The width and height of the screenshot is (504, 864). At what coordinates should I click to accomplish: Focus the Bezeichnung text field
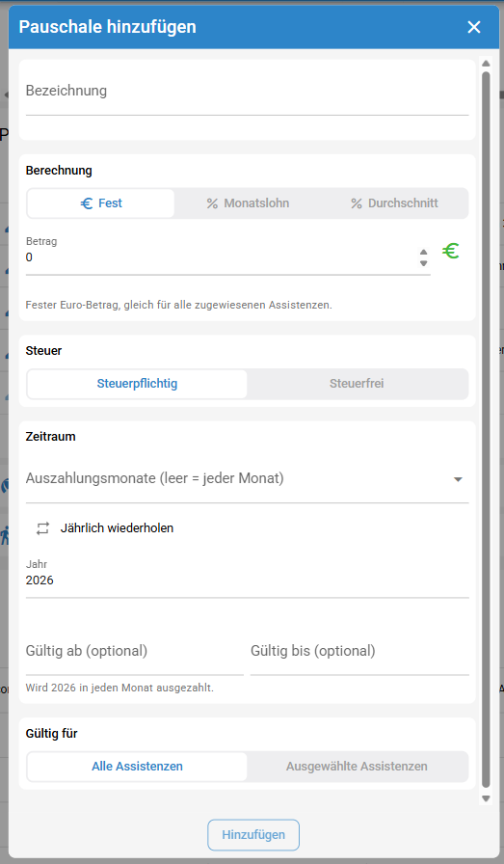click(x=248, y=92)
